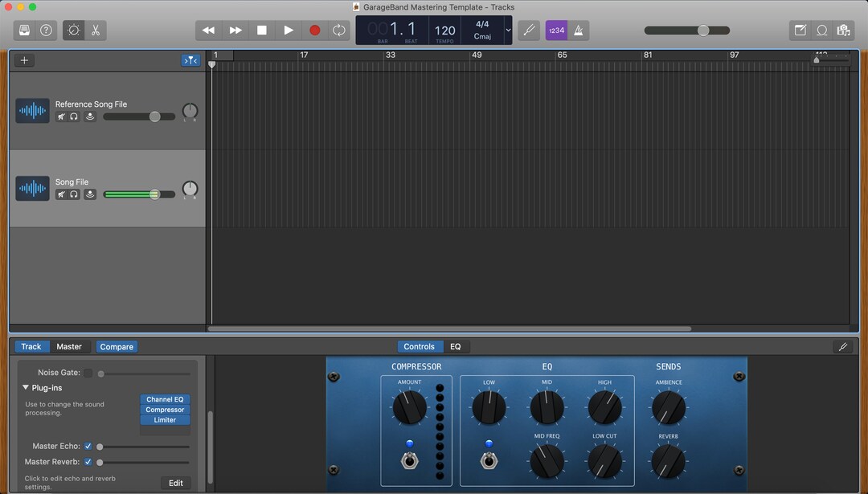Select the mute icon on Reference Song File

[62, 116]
